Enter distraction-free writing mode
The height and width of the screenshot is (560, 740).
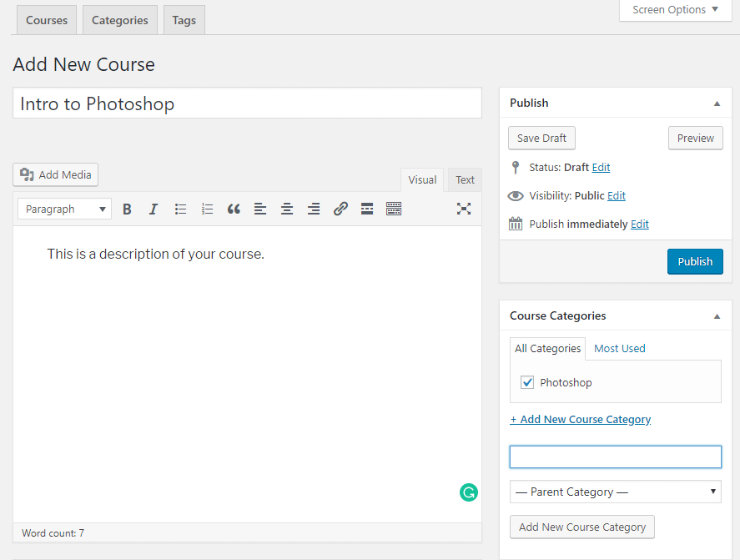(x=464, y=209)
